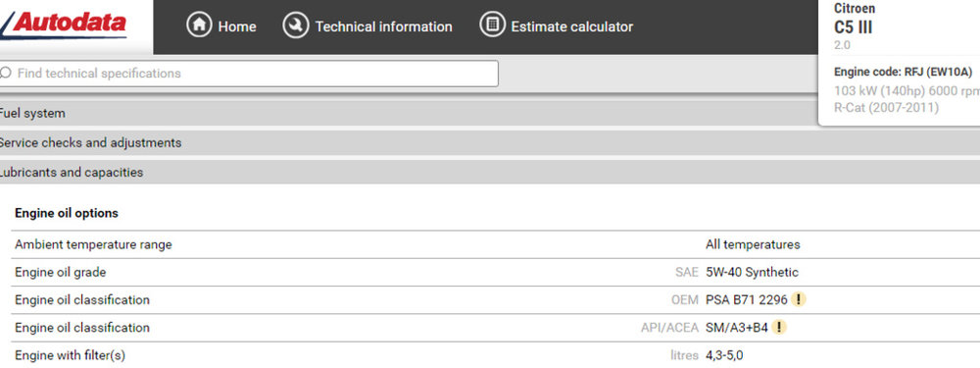Click the 2.0 engine size text
The image size is (980, 368).
pyautogui.click(x=842, y=45)
